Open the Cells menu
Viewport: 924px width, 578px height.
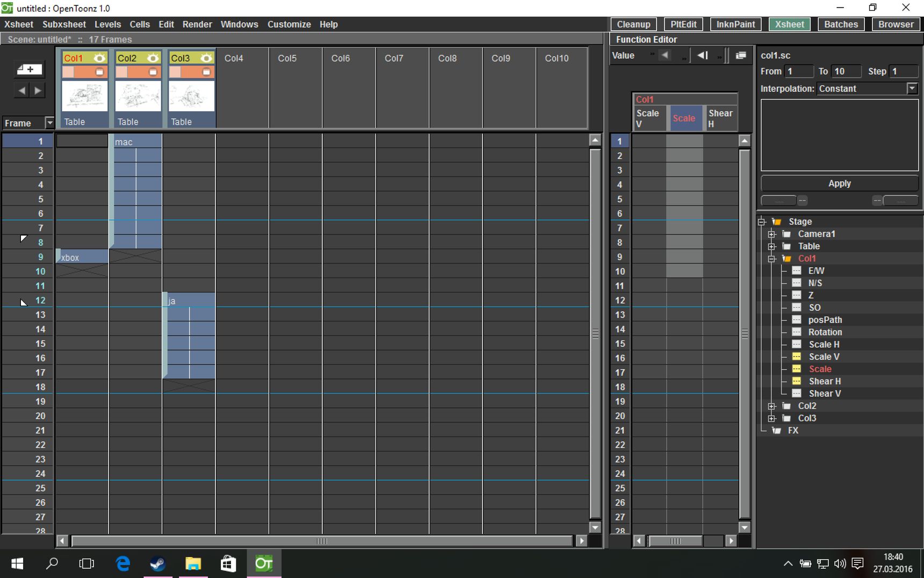(140, 24)
